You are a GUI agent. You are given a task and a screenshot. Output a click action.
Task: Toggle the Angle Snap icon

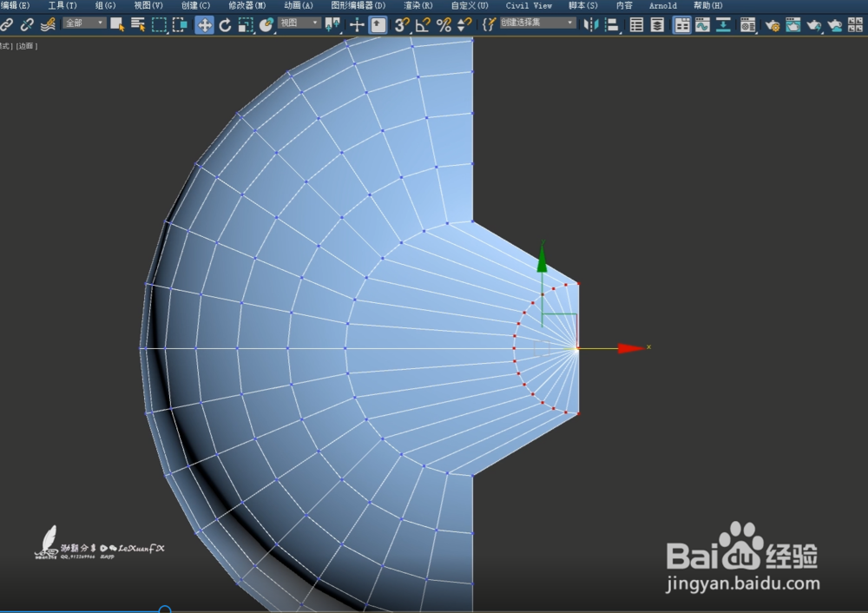coord(423,24)
